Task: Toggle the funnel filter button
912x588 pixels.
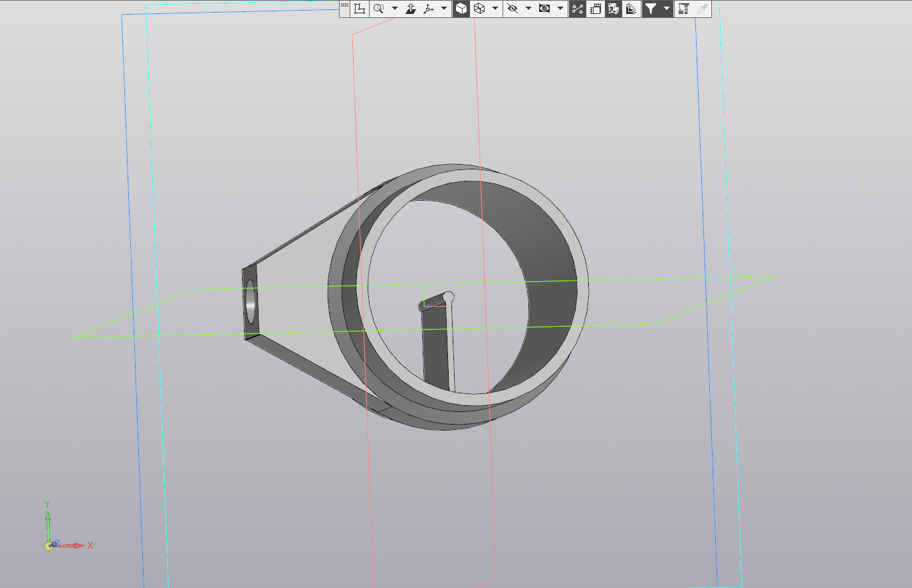Action: point(651,9)
